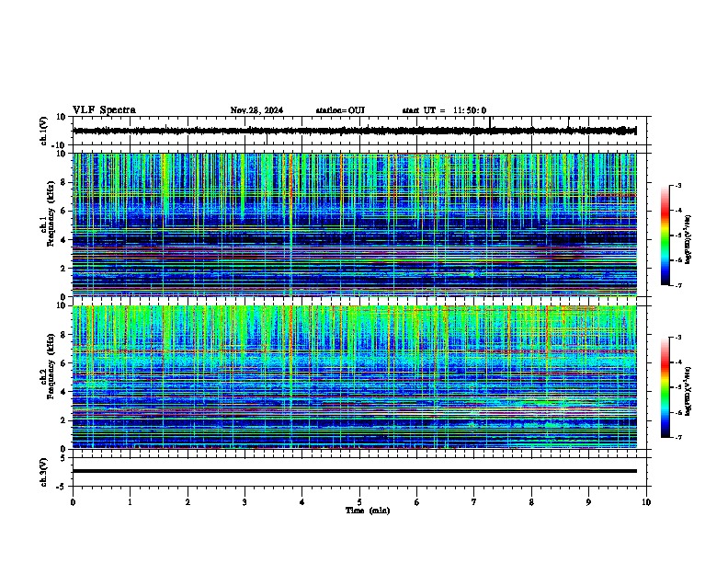Click the "6" tick on the Time axis
Image resolution: width=728 pixels, height=563 pixels.
(417, 502)
